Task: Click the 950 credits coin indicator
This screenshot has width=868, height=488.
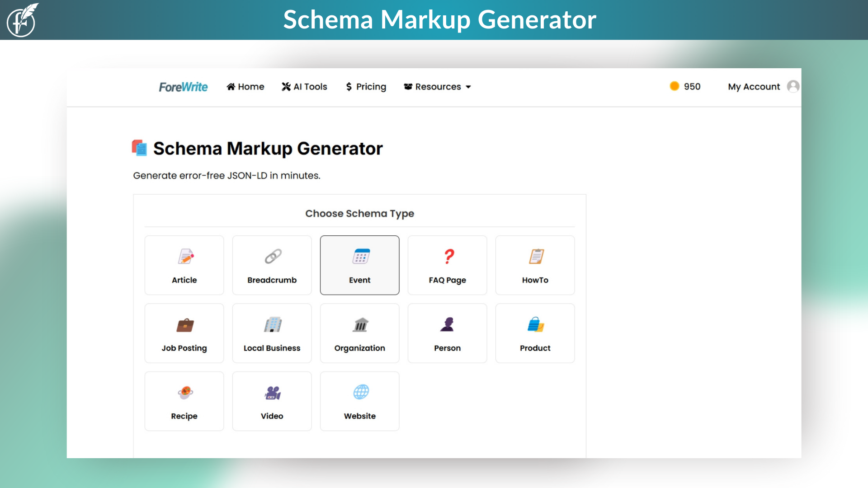Action: (x=685, y=86)
